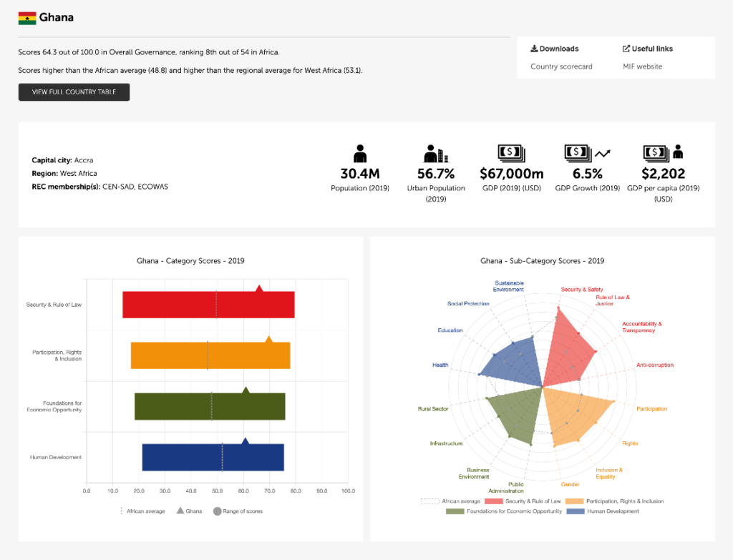This screenshot has height=560, width=733.
Task: Open the MIF website link
Action: click(642, 67)
